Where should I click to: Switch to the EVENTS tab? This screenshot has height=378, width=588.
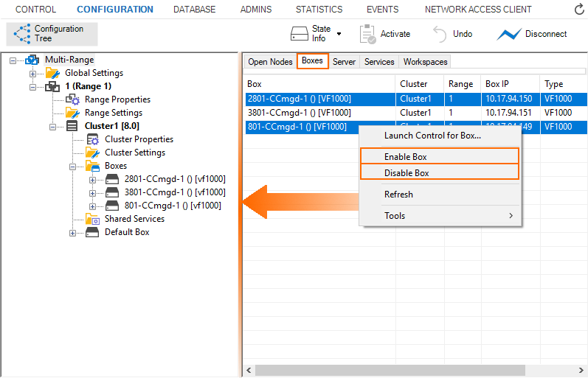coord(382,10)
